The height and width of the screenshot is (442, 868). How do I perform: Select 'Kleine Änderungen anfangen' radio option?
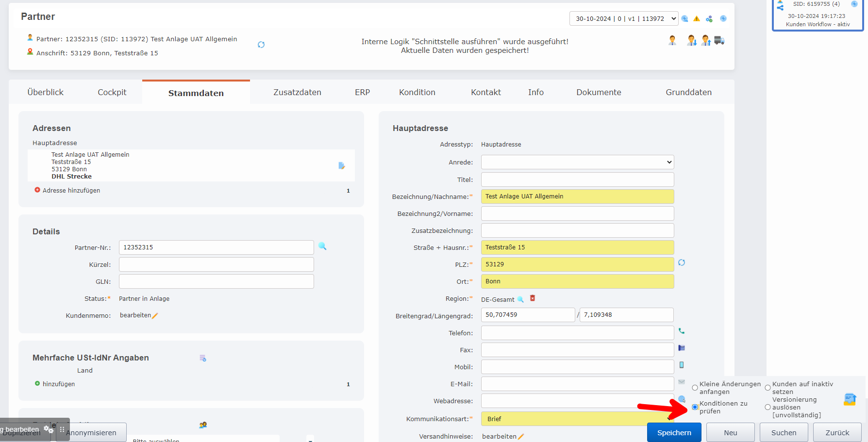click(695, 388)
